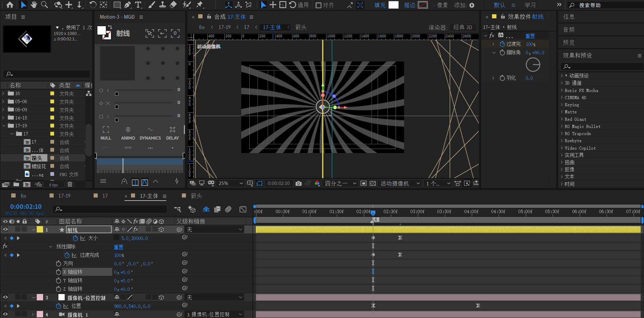Select the Zoom magnifier tool

point(44,5)
